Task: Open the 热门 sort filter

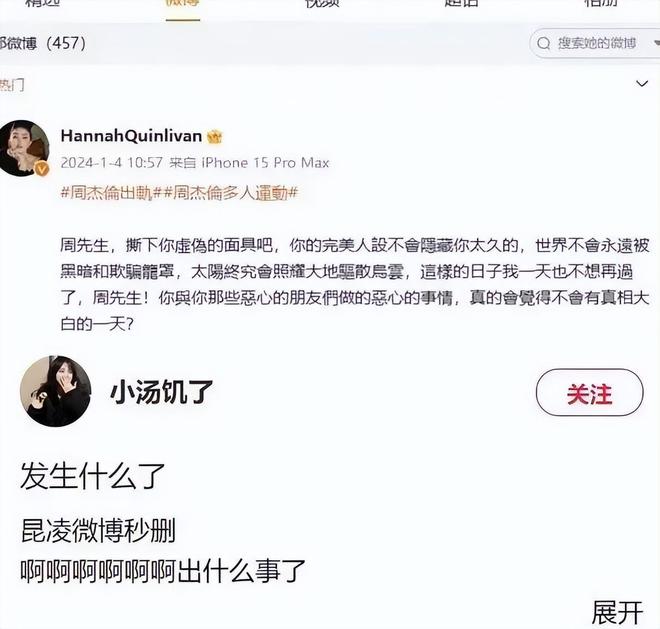Action: point(12,85)
